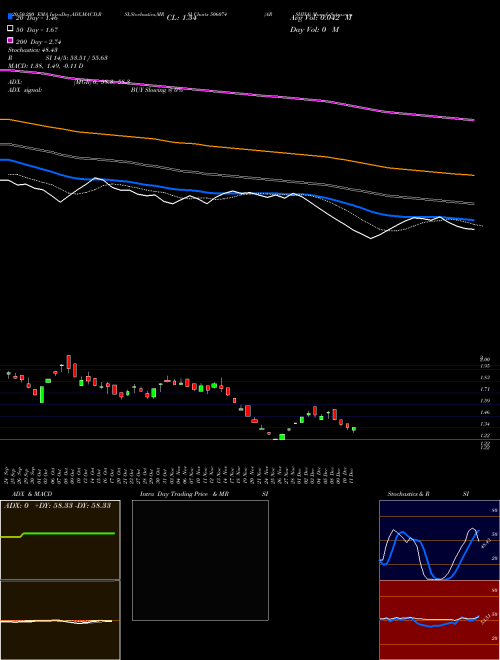This screenshot has height=660, width=500.
Task: Click the 'Avg Vol: 0.042 M' label
Action: 321,18
